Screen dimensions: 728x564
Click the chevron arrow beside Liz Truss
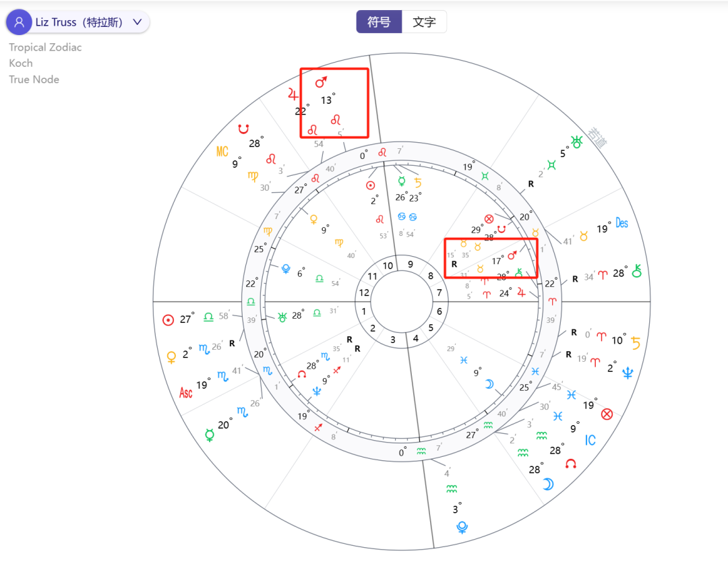pos(138,22)
